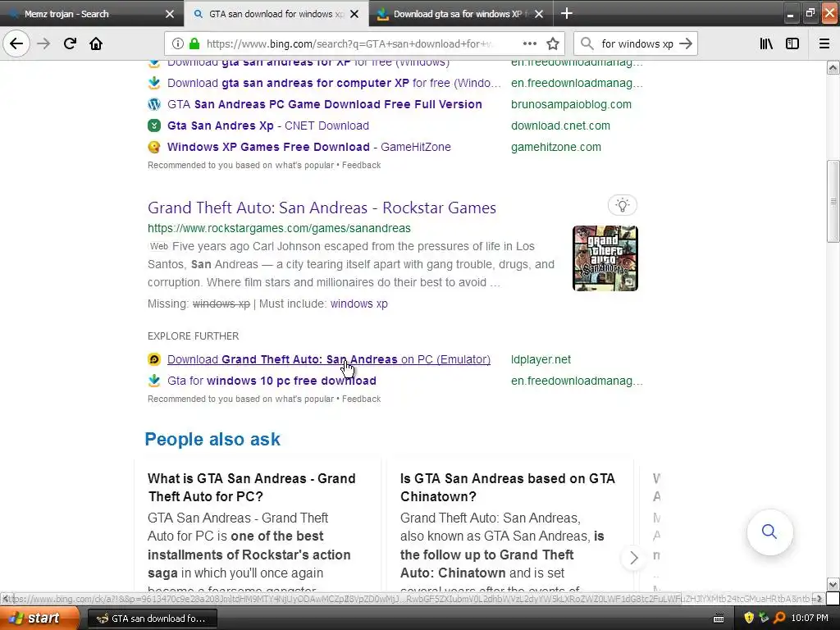The width and height of the screenshot is (840, 630).
Task: Click the keyboard icon in taskbar
Action: [719, 619]
